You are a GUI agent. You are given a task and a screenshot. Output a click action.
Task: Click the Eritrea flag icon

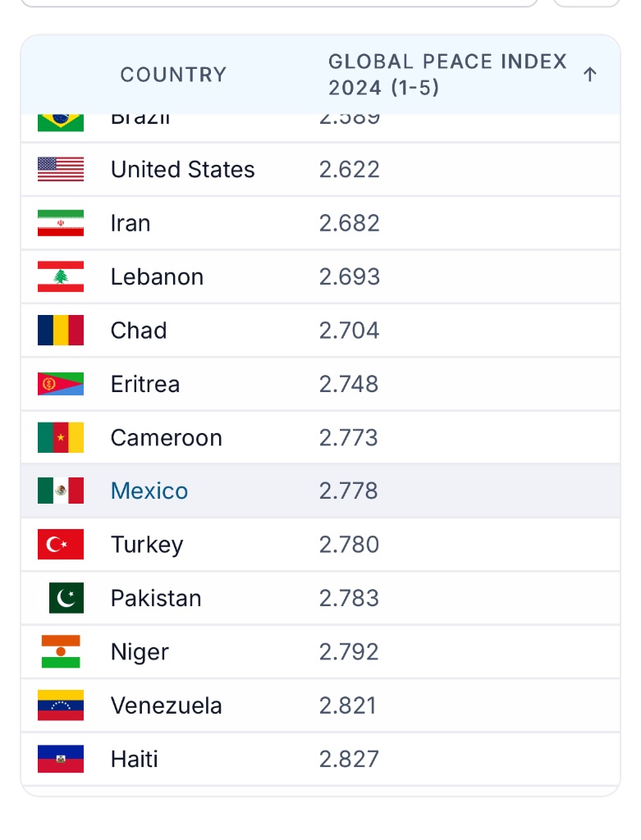click(61, 384)
